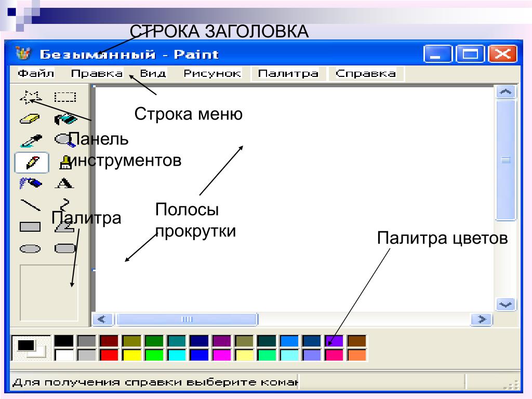The image size is (532, 399).
Task: Open the Рисунок menu
Action: 212,73
